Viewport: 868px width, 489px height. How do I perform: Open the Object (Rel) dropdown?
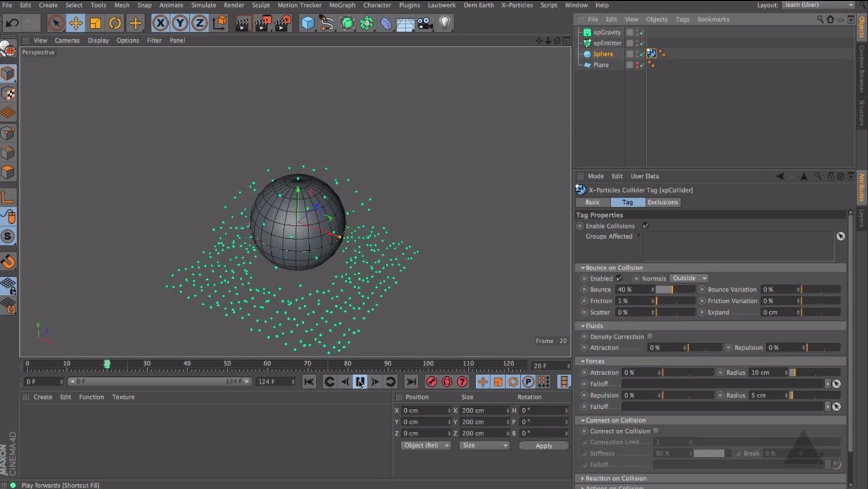(426, 446)
